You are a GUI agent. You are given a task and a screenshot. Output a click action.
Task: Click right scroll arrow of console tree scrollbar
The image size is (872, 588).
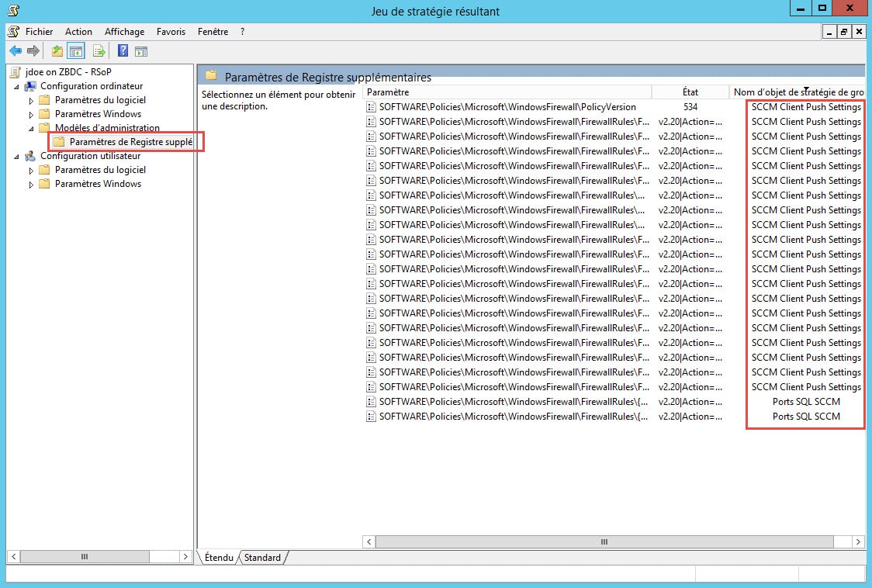185,556
